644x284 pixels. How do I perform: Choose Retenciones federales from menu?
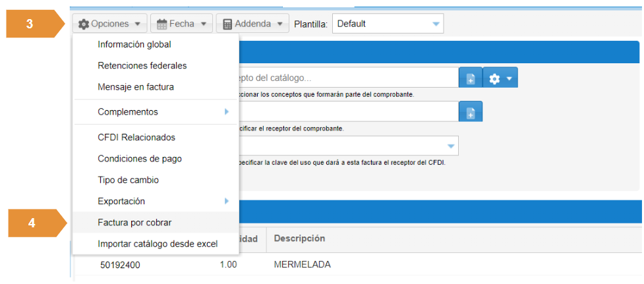click(142, 66)
